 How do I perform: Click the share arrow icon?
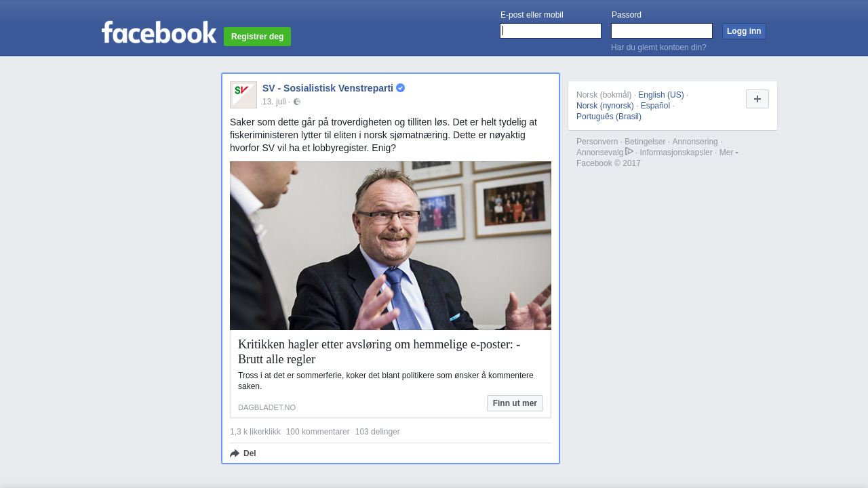pyautogui.click(x=235, y=453)
